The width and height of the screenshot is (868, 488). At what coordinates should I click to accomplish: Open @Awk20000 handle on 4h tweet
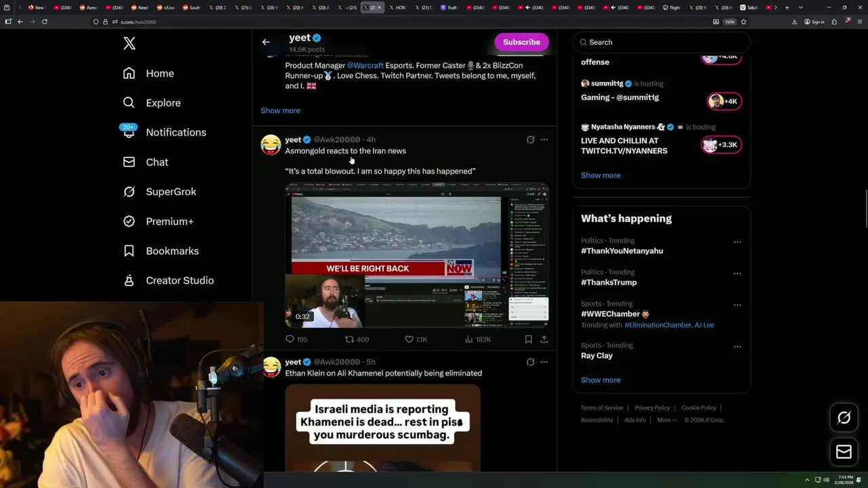click(x=336, y=140)
